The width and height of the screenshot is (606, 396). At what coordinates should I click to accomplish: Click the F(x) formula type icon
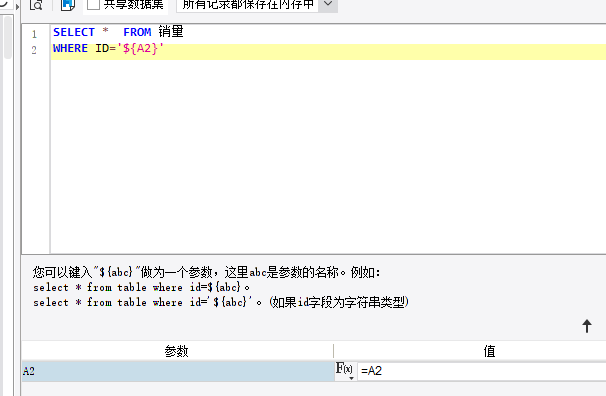345,370
